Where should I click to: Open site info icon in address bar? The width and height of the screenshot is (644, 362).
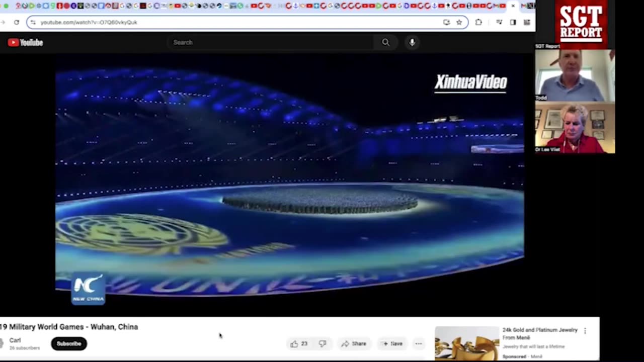[x=33, y=23]
